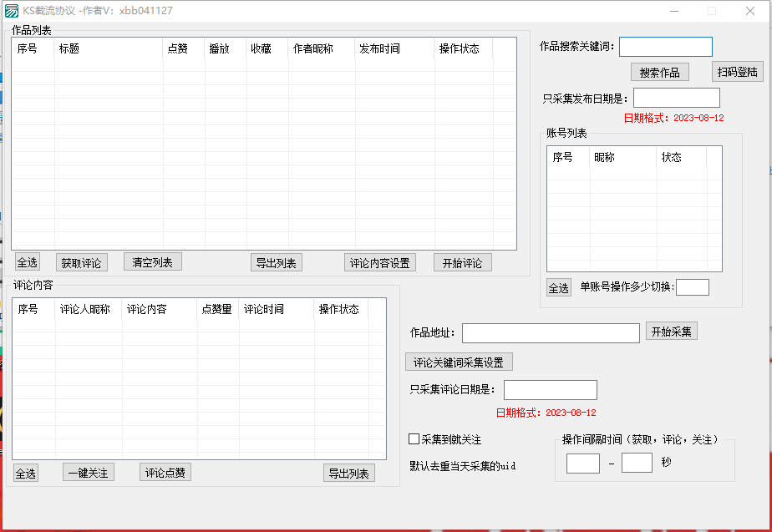The height and width of the screenshot is (532, 772).
Task: Focus the first 操作间隔时间 seconds field
Action: coord(583,464)
